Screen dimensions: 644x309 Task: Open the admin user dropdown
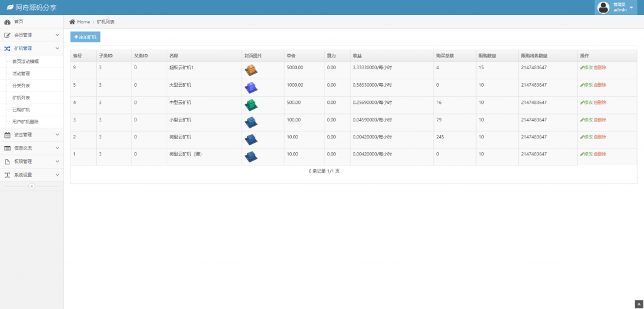[x=631, y=8]
